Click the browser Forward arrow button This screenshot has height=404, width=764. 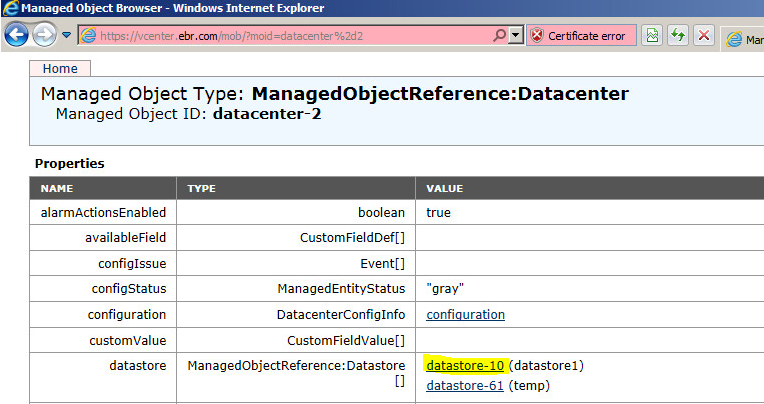click(x=45, y=36)
